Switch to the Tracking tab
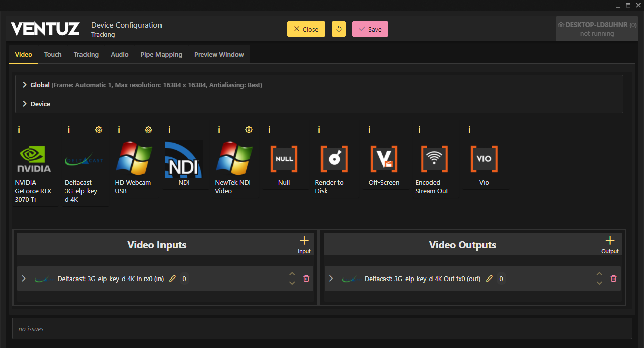 coord(86,54)
